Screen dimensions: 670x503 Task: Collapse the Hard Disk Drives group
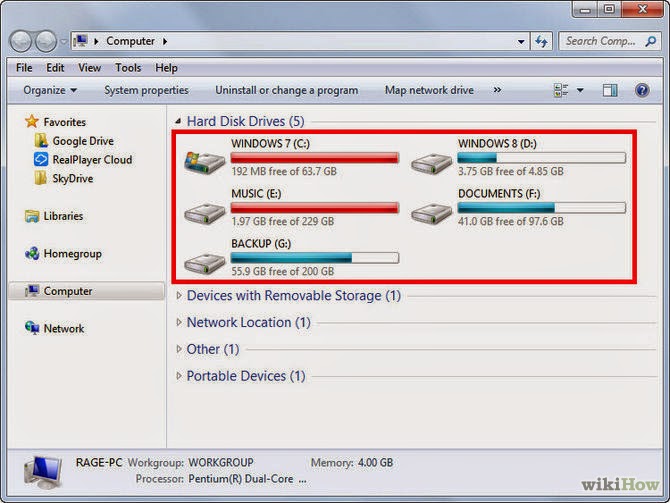click(178, 122)
